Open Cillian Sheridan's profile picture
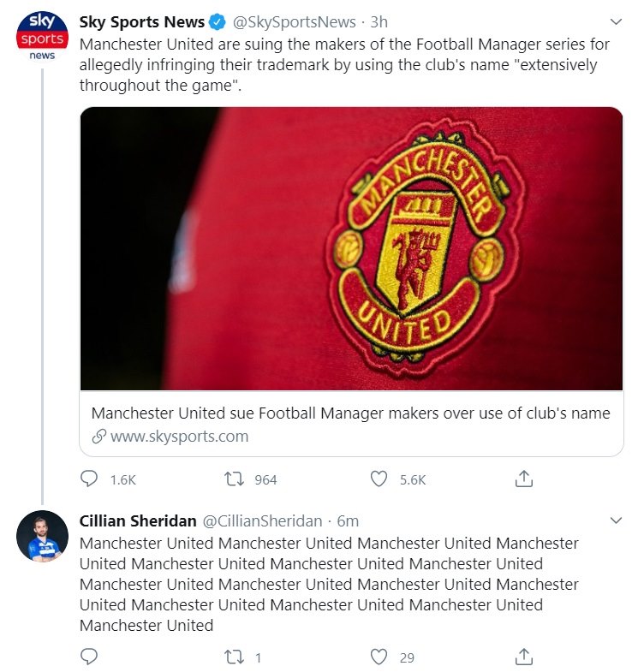 [42, 536]
